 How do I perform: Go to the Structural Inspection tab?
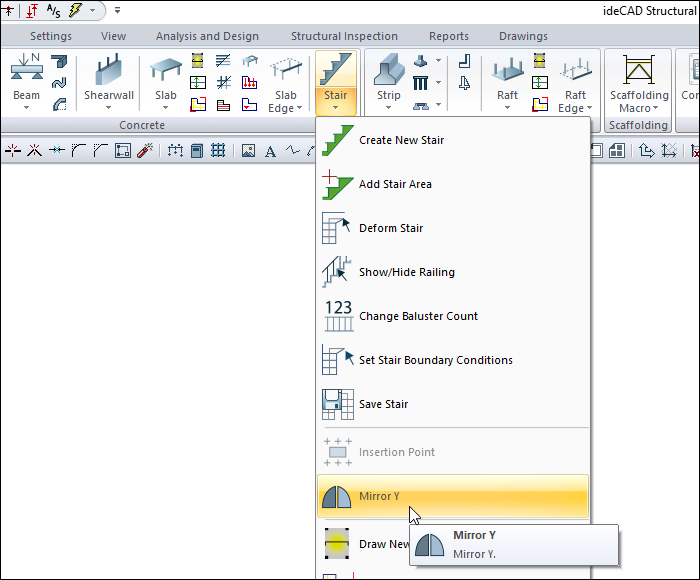point(344,36)
